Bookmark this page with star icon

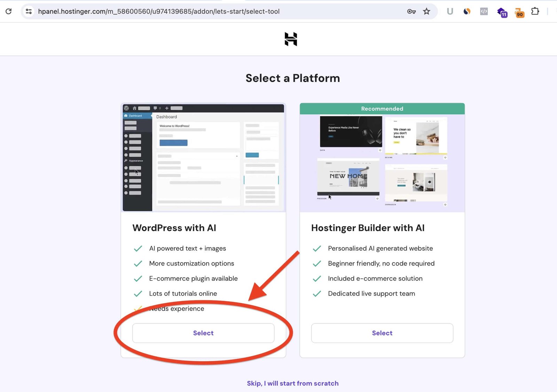[x=426, y=11]
